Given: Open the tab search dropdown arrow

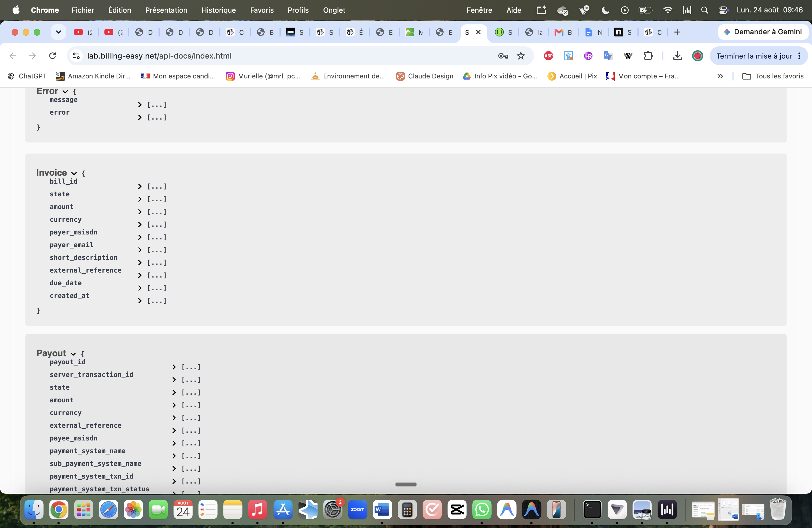Looking at the screenshot, I should point(58,32).
